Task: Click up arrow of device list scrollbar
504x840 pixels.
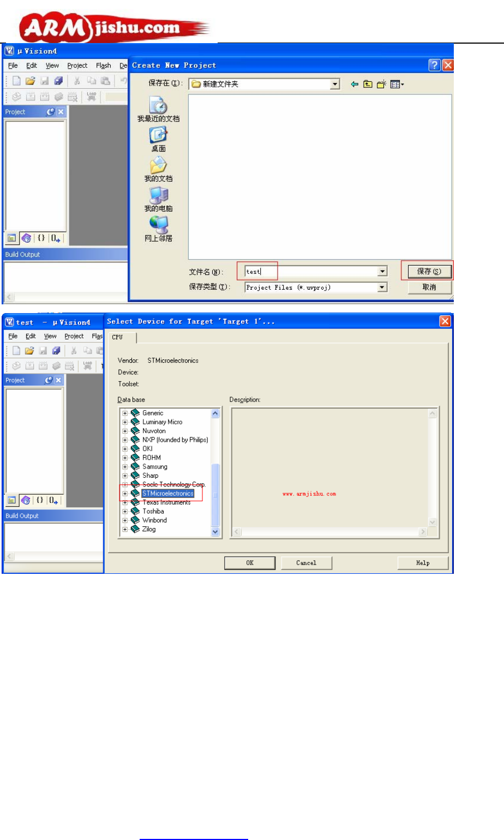Action: coord(215,413)
